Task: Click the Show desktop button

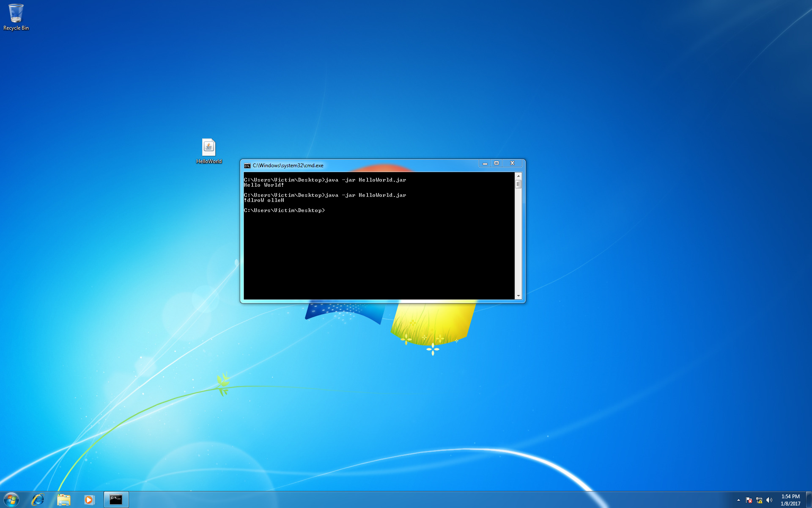Action: coord(809,500)
